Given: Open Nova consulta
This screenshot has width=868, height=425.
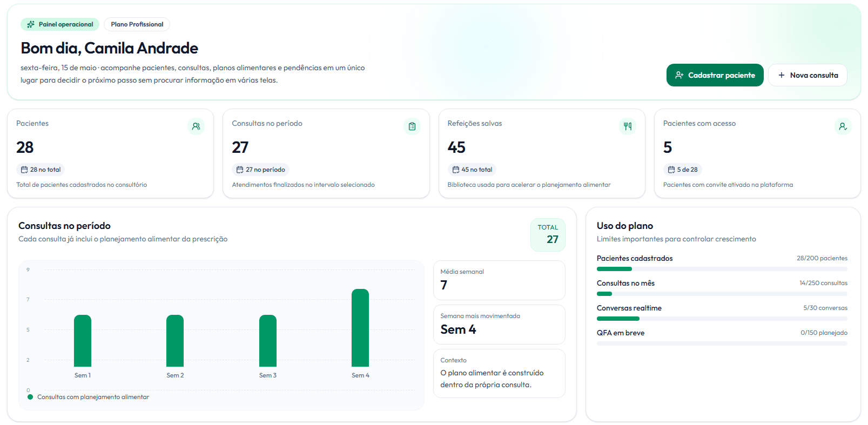Looking at the screenshot, I should (x=808, y=75).
